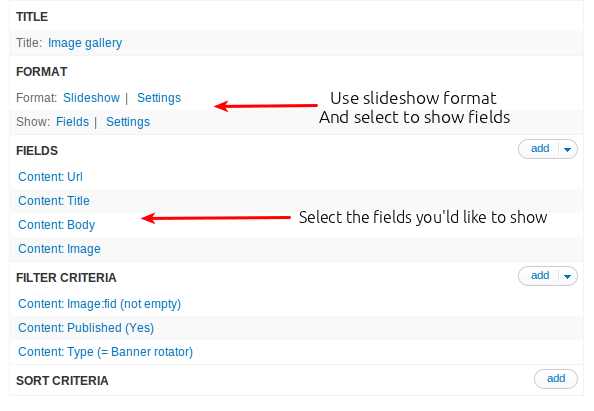
Task: Open the Image gallery title link
Action: pos(85,43)
